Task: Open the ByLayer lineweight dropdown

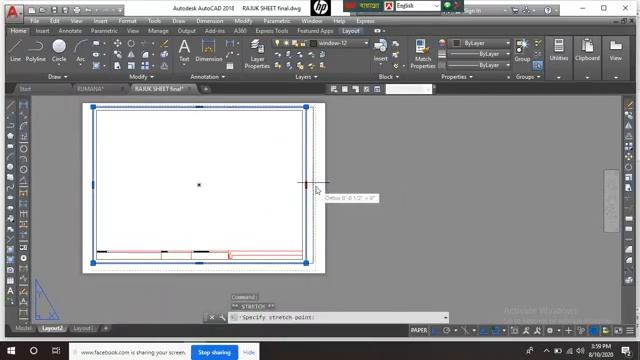Action: tap(480, 54)
